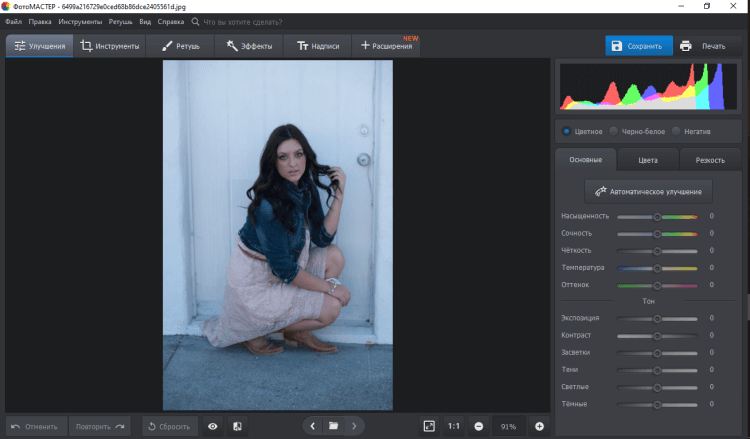750x439 pixels.
Task: Switch to the Цвета panel tab
Action: 648,160
